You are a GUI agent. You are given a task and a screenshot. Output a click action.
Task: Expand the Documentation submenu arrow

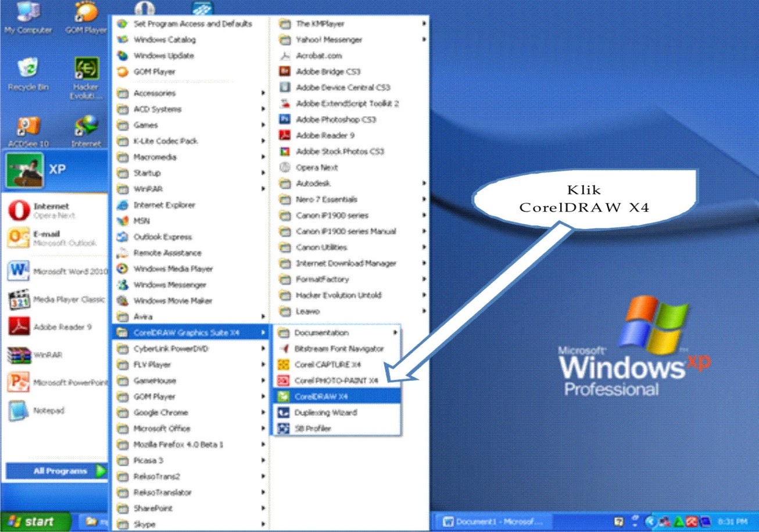[x=395, y=333]
